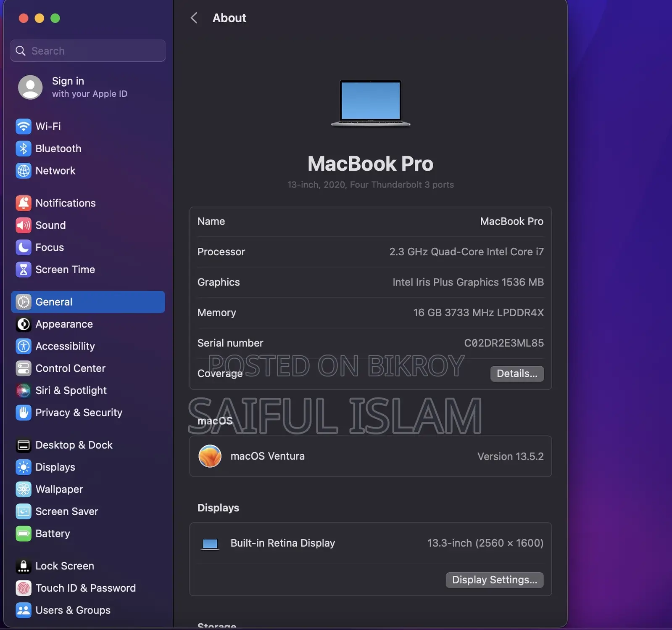Click Version 13.5.2 text
672x630 pixels.
coord(510,456)
